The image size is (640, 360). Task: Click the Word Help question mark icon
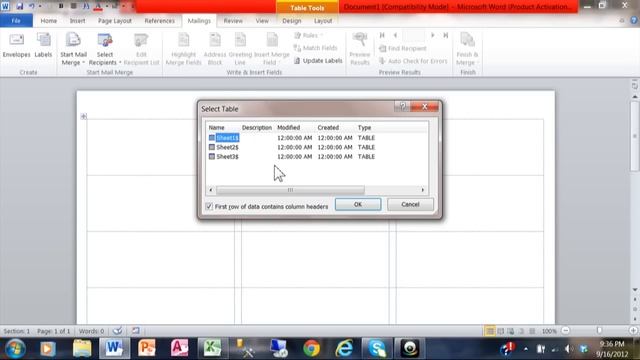point(634,20)
